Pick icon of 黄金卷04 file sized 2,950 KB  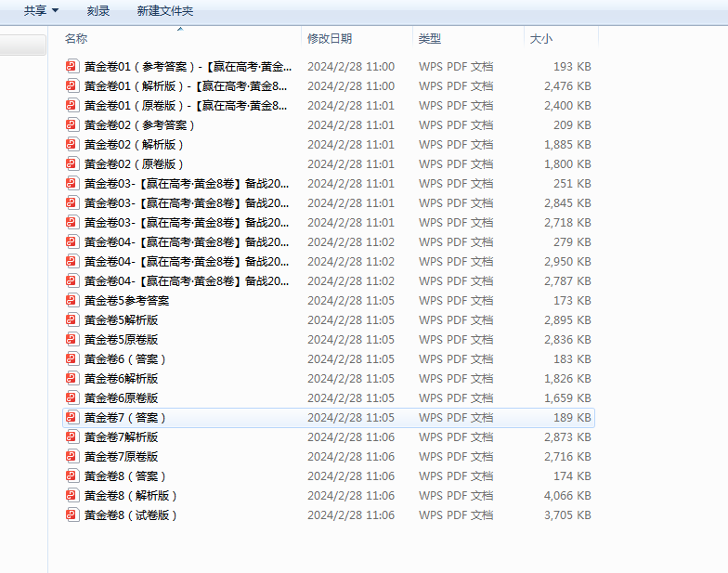tap(72, 262)
